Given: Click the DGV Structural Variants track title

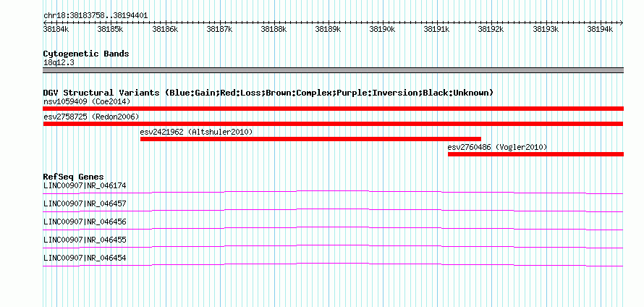Looking at the screenshot, I should pos(268,93).
